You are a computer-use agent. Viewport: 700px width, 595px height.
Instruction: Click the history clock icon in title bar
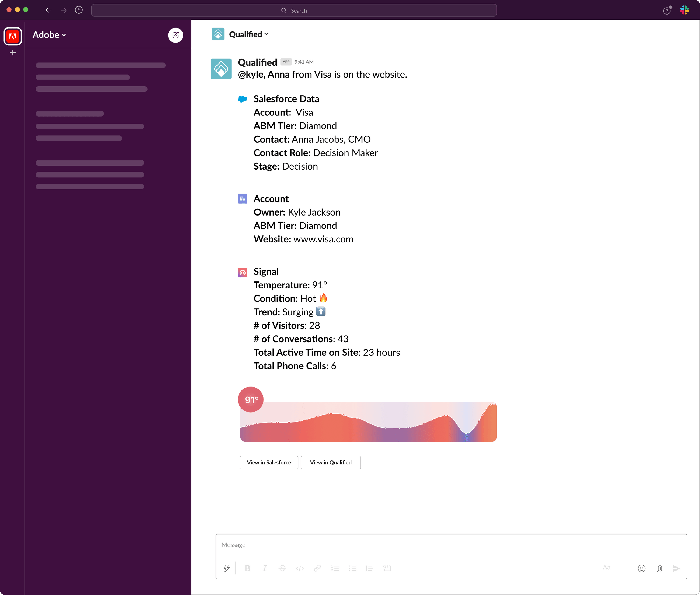click(79, 10)
